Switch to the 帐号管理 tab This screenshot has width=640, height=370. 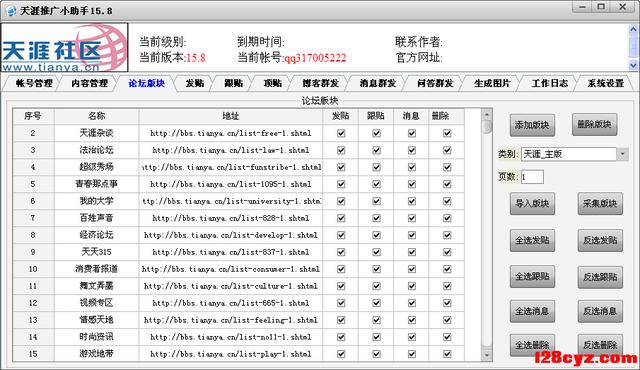click(x=34, y=83)
